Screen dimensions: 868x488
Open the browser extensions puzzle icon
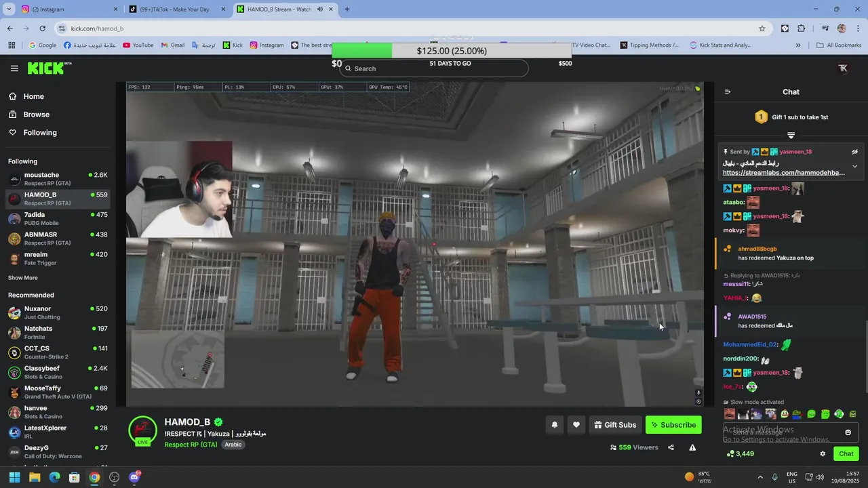(802, 28)
